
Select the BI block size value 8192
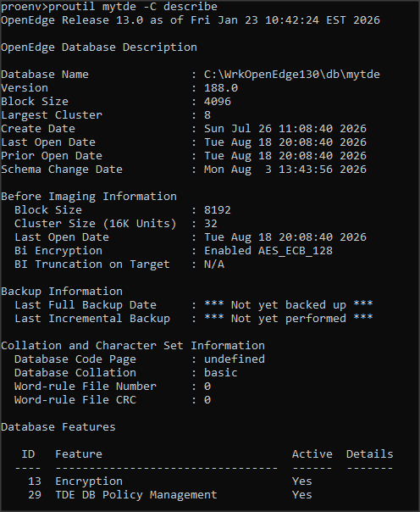tap(218, 210)
